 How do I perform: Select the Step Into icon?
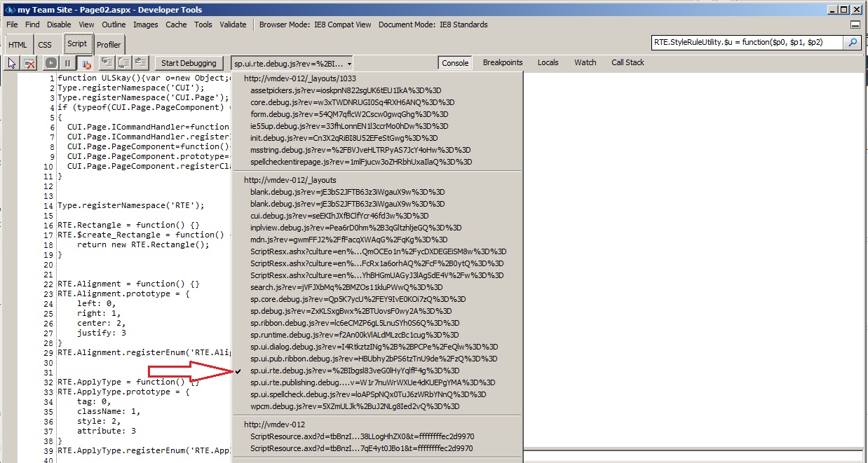[x=107, y=62]
